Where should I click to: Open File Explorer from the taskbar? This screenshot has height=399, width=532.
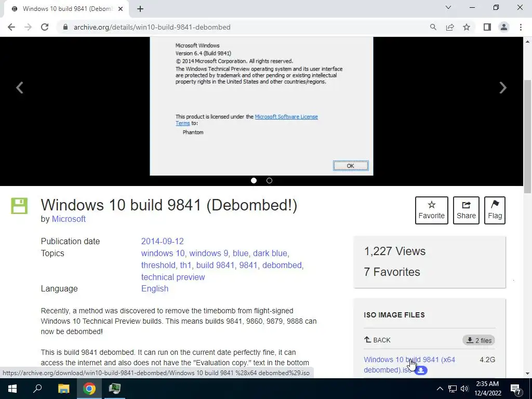[63, 389]
